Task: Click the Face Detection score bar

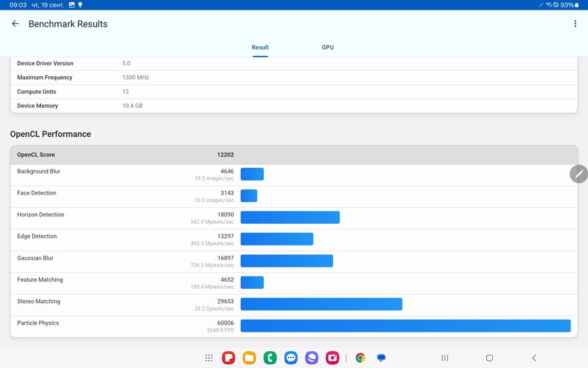Action: (248, 196)
